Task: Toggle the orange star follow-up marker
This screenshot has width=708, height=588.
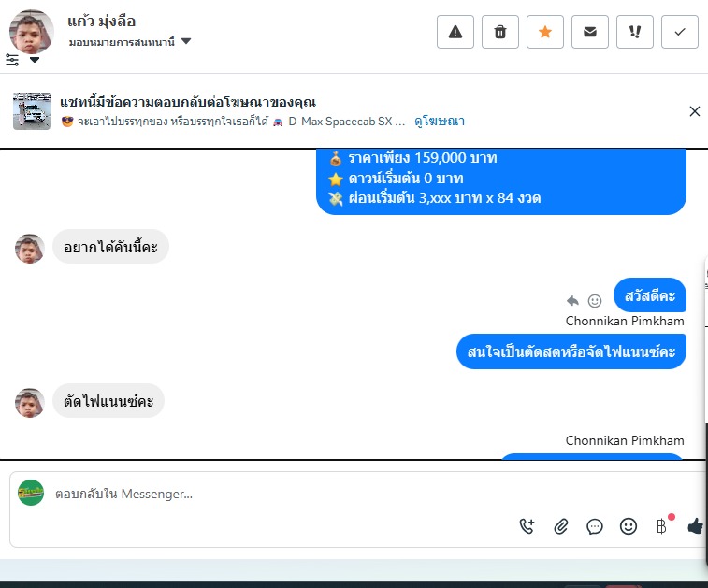Action: [x=545, y=32]
